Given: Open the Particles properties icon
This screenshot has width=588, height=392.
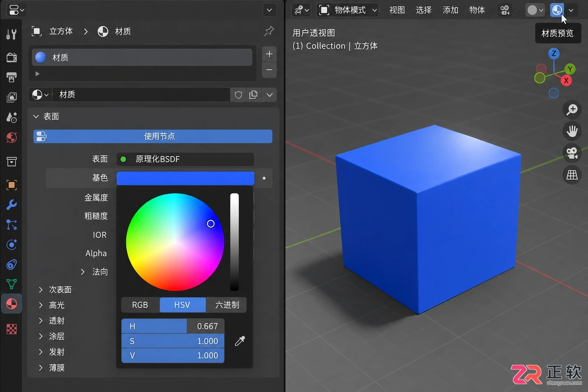Looking at the screenshot, I should tap(11, 225).
